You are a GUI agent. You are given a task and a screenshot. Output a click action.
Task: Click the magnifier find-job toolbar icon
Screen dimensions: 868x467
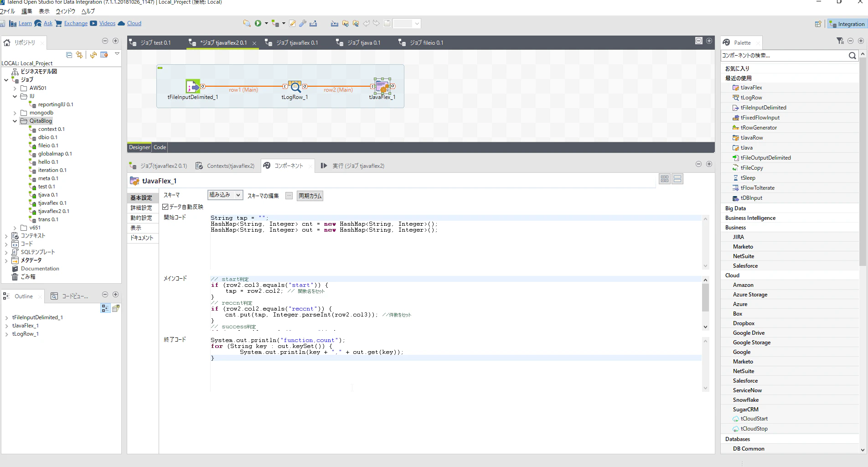click(247, 23)
